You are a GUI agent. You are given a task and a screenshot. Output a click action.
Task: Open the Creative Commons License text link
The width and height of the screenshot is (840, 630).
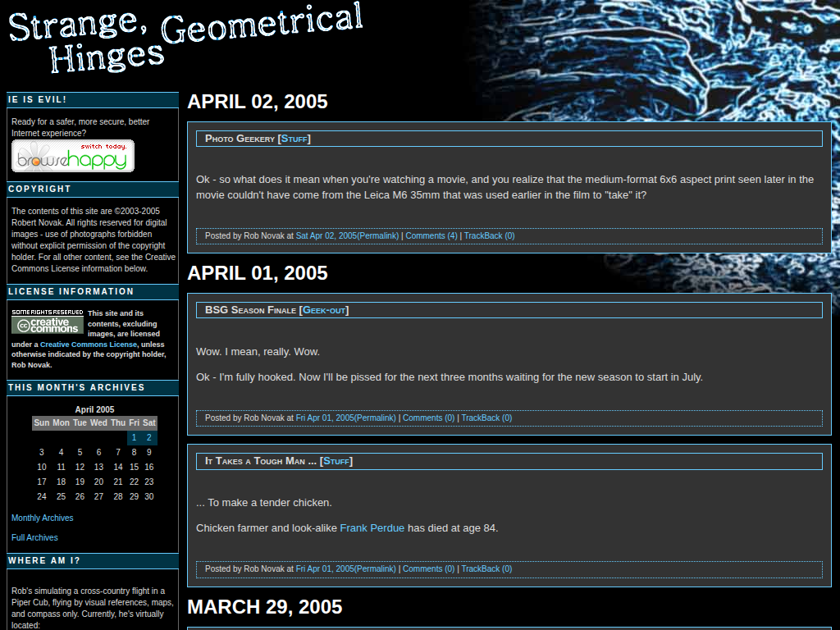[x=89, y=345]
